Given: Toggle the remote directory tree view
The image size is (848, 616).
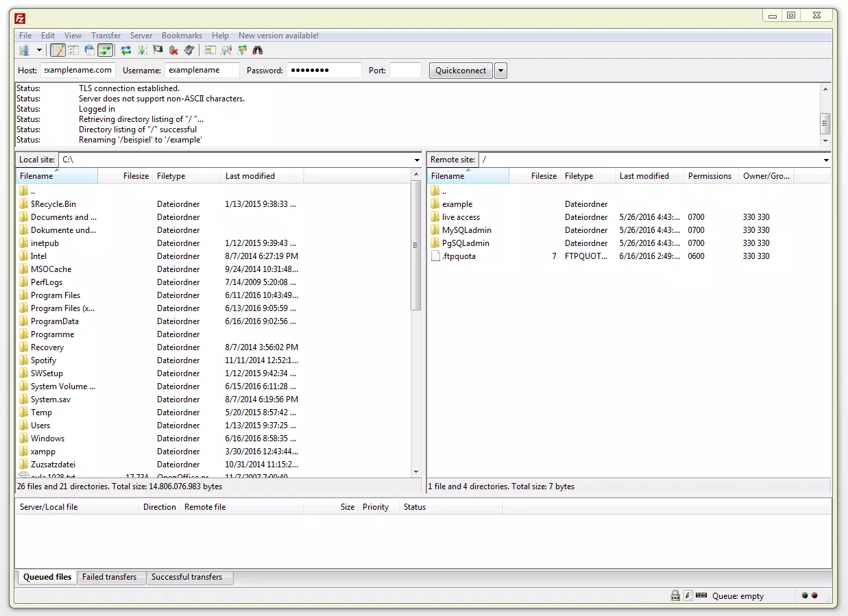Looking at the screenshot, I should (x=89, y=50).
